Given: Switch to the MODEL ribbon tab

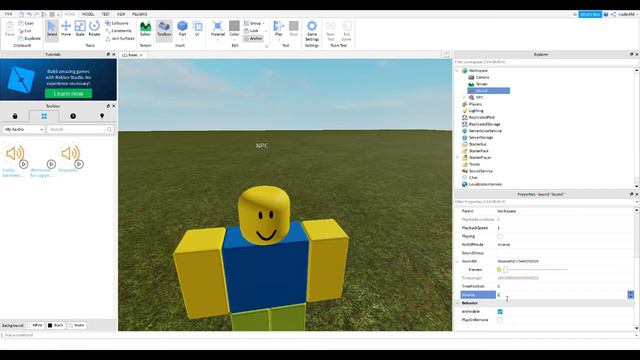Looking at the screenshot, I should coord(88,14).
